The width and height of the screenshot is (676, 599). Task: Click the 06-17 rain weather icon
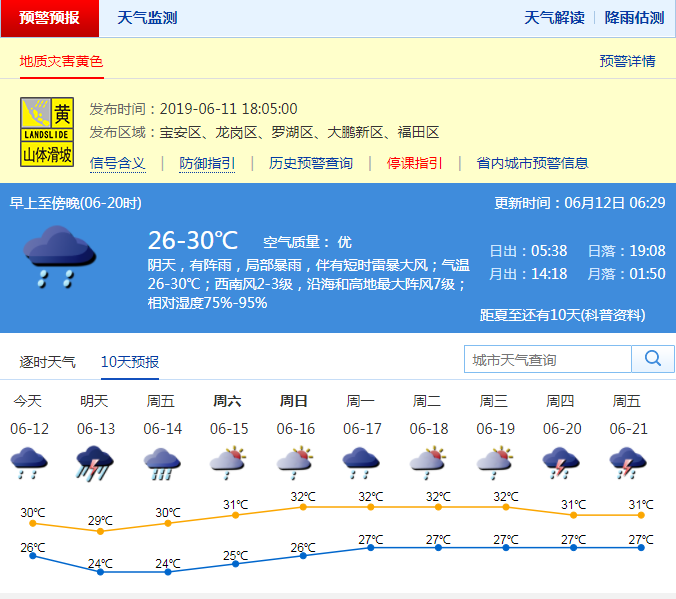point(362,464)
